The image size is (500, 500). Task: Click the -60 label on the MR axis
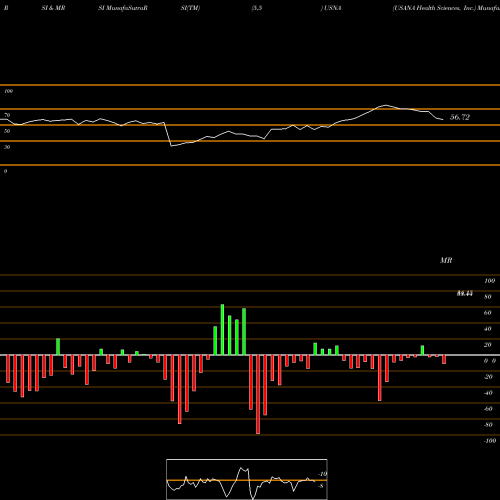(x=488, y=409)
